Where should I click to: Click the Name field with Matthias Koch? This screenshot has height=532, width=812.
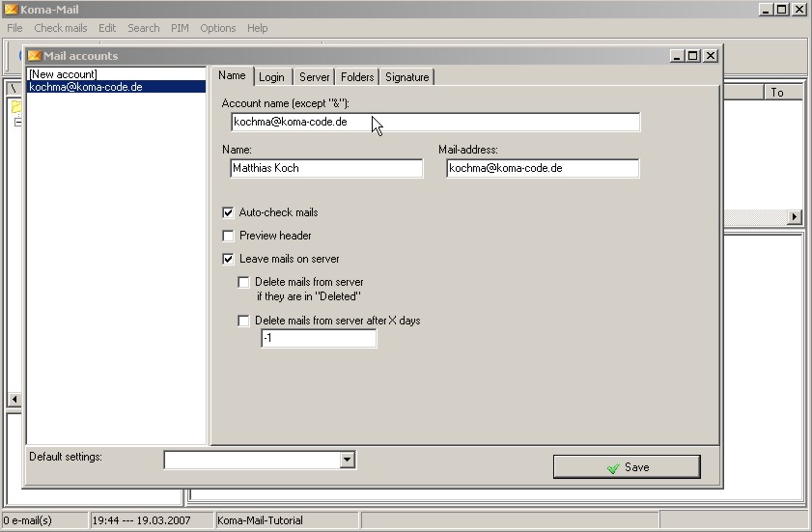pyautogui.click(x=326, y=168)
